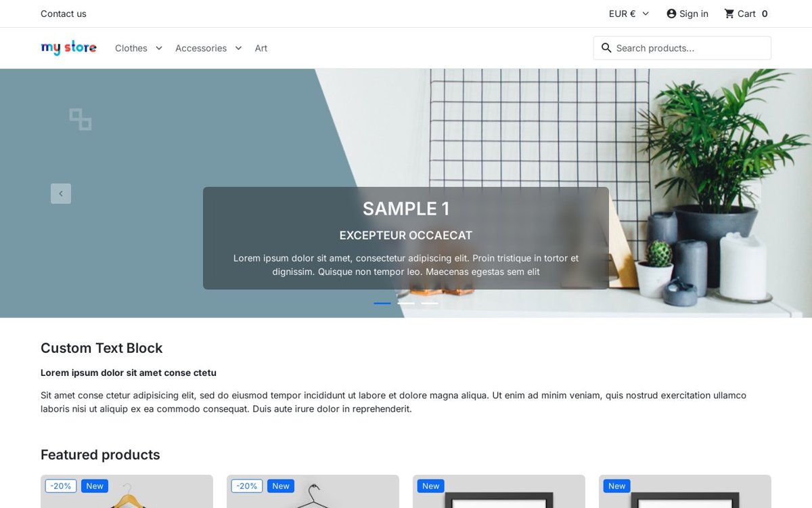The height and width of the screenshot is (508, 812).
Task: Expand the Clothes submenu chevron
Action: (159, 48)
